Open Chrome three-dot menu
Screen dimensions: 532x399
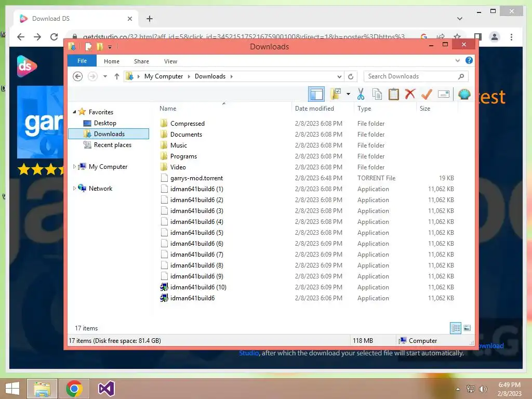click(511, 37)
